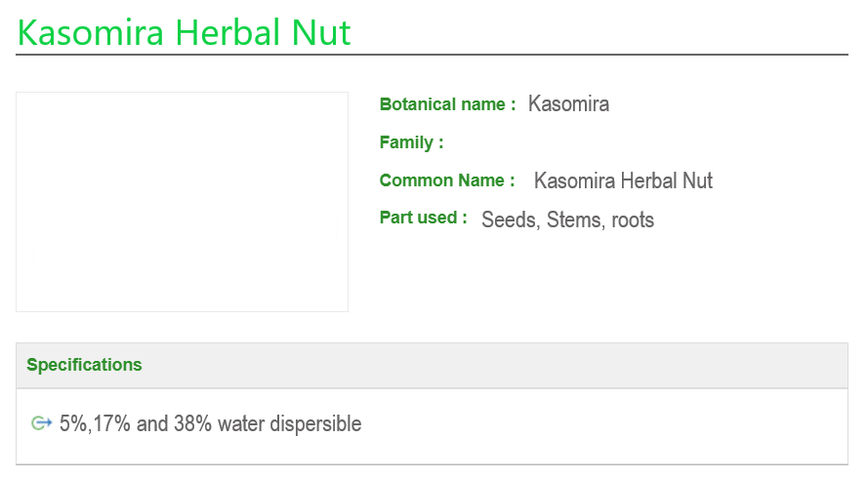Click the word roots in parts used

pyautogui.click(x=633, y=219)
